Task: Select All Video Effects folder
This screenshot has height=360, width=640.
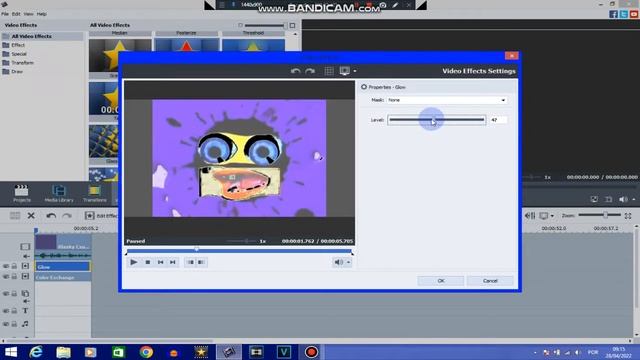Action: [x=31, y=36]
